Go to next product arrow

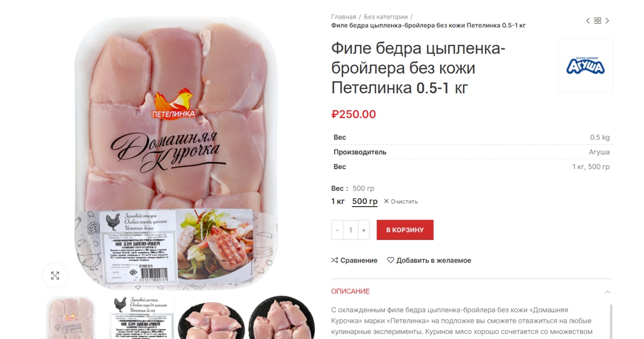click(607, 21)
